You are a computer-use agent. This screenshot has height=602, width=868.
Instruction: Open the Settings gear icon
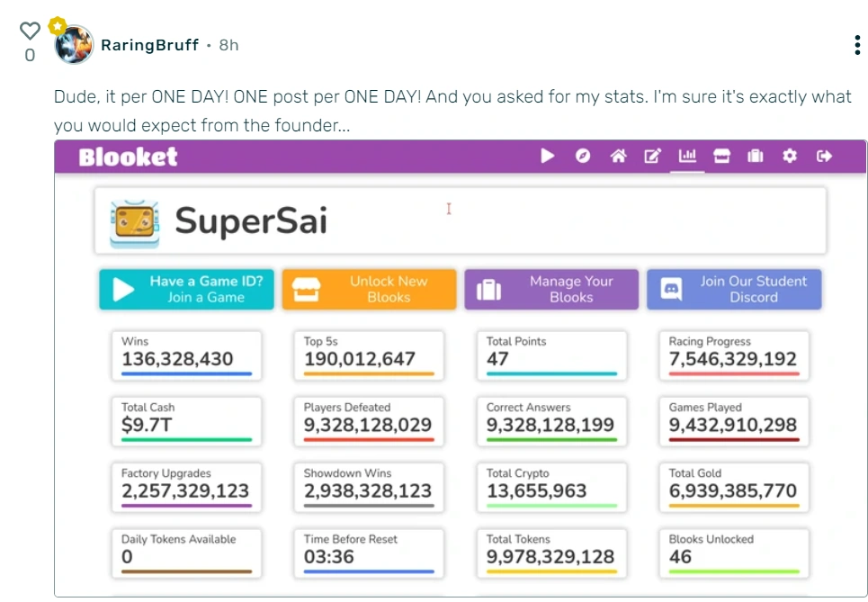(x=790, y=157)
